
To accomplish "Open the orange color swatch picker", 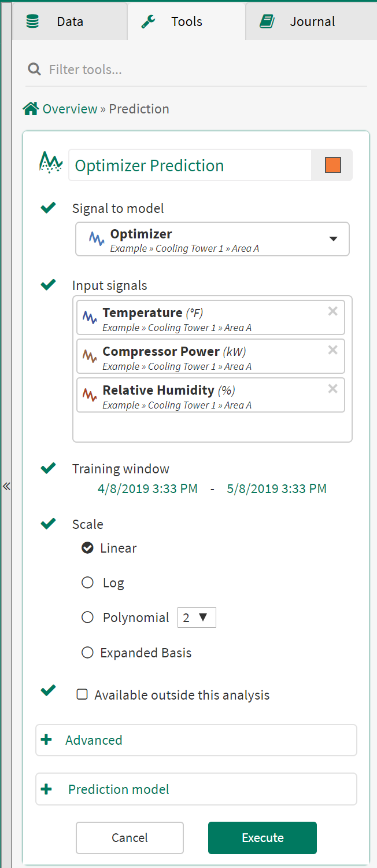I will click(x=332, y=165).
